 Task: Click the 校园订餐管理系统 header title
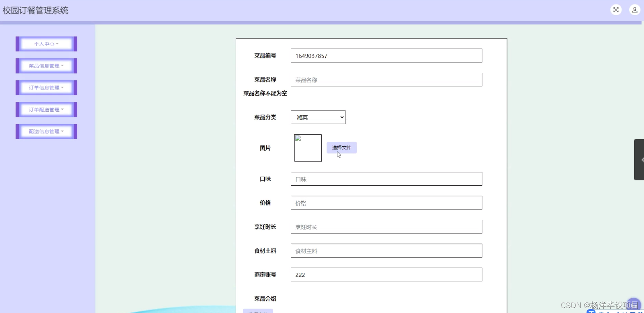pos(36,10)
